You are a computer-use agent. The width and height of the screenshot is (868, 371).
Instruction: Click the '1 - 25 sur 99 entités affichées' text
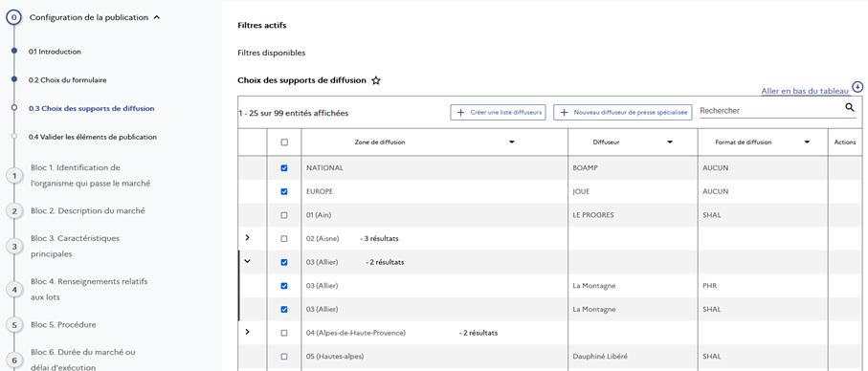(x=294, y=113)
